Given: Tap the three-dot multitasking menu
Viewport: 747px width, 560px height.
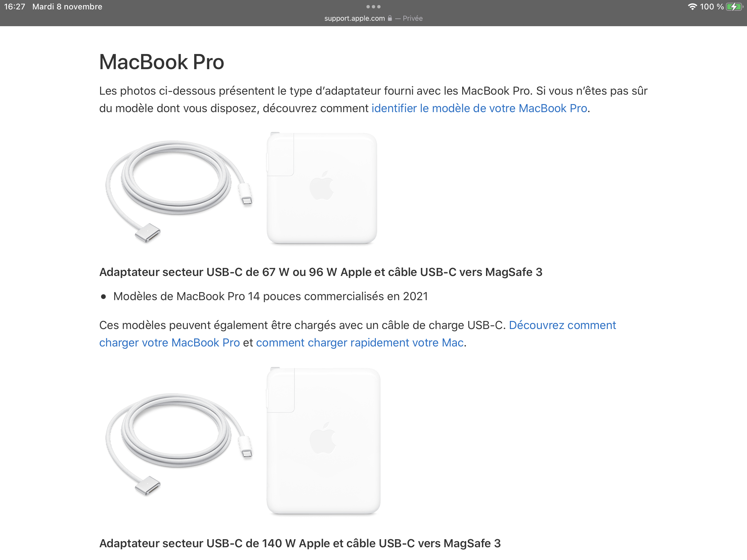Looking at the screenshot, I should click(373, 7).
